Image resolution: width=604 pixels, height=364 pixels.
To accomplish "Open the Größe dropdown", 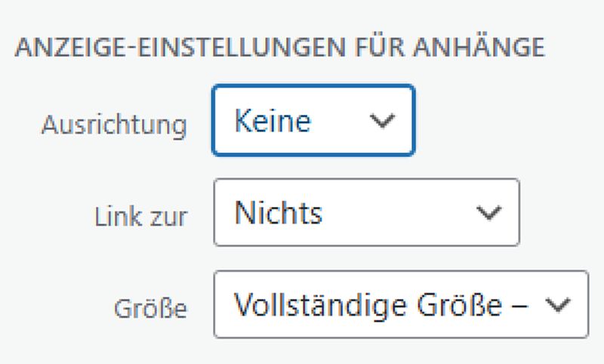I will (x=400, y=304).
